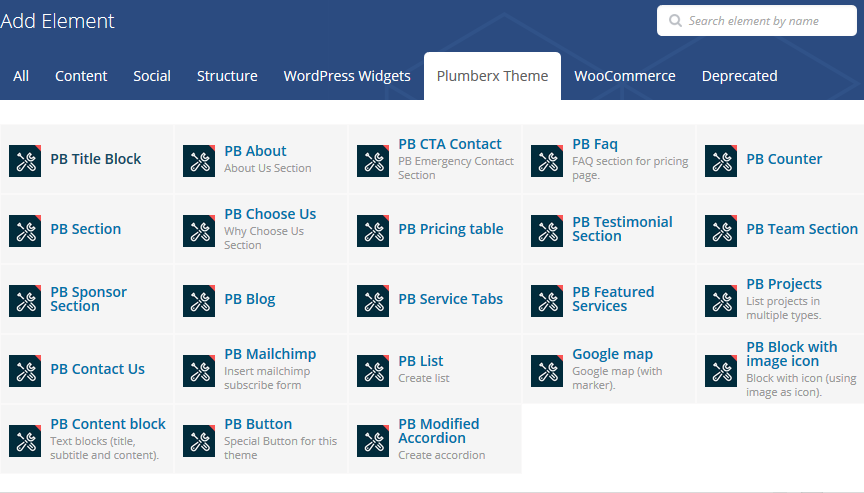Click the PB Projects element icon
Screen dimensions: 864x493
click(x=721, y=300)
